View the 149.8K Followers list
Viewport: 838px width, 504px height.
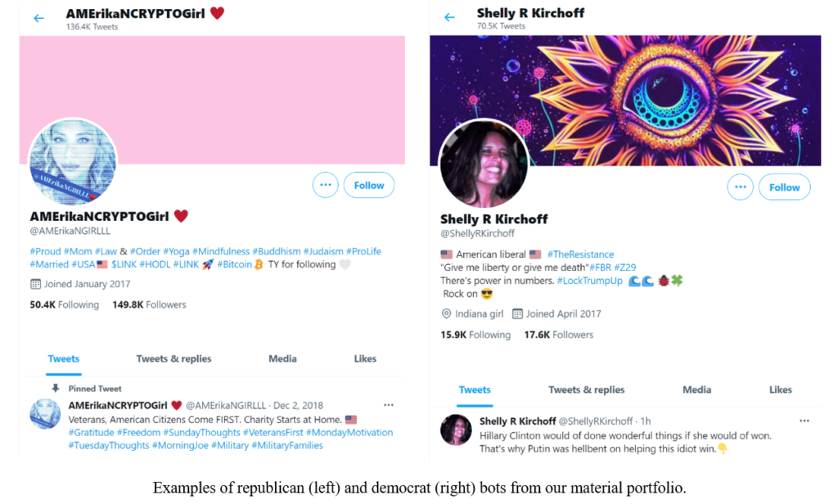point(149,304)
